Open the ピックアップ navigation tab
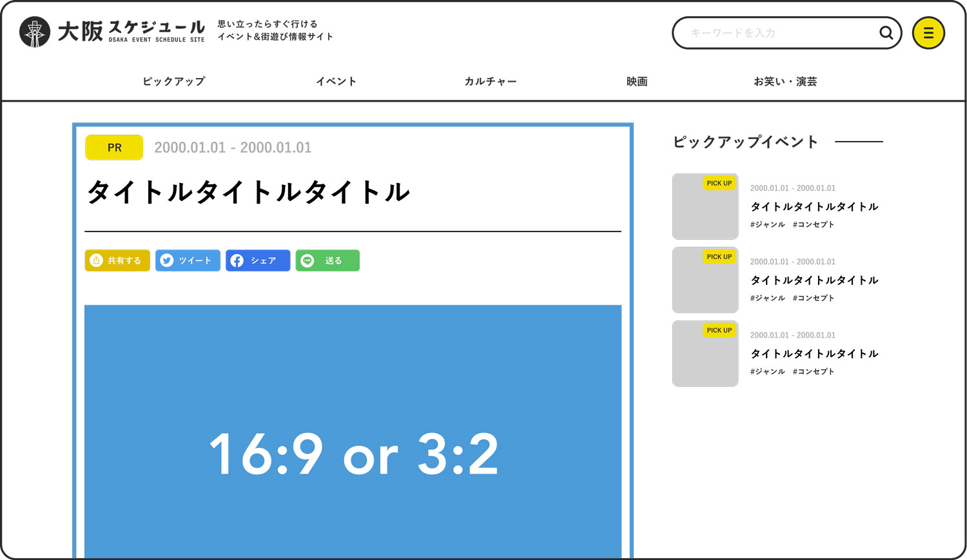Screen dimensions: 967x560 tap(174, 81)
